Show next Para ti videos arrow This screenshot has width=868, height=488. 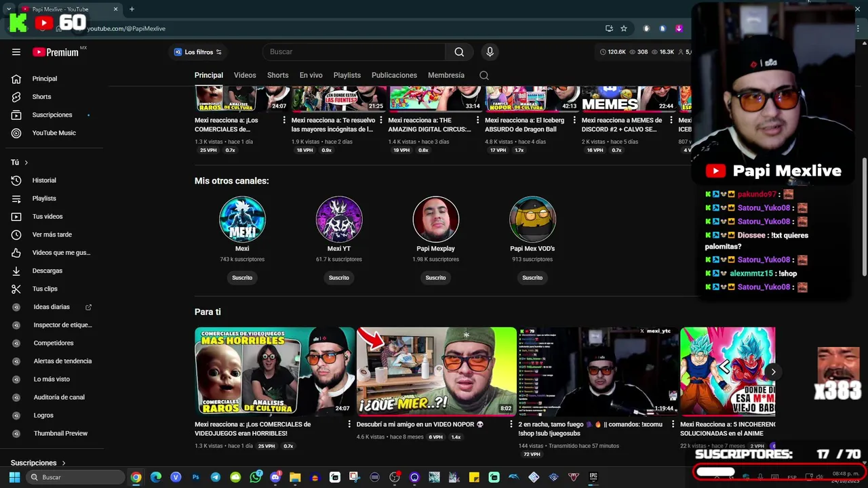point(773,371)
